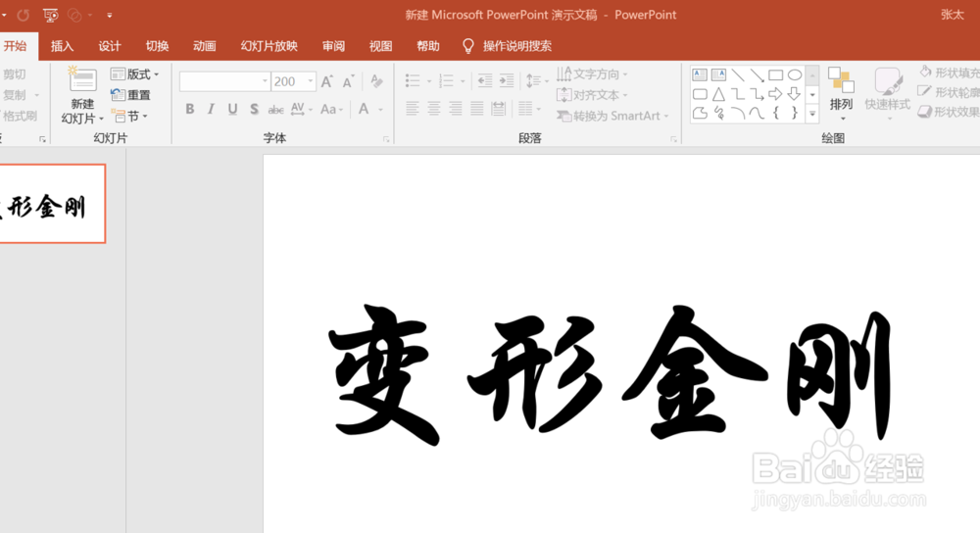The image size is (980, 533).
Task: Click the Distributed alignment icon
Action: point(498,109)
